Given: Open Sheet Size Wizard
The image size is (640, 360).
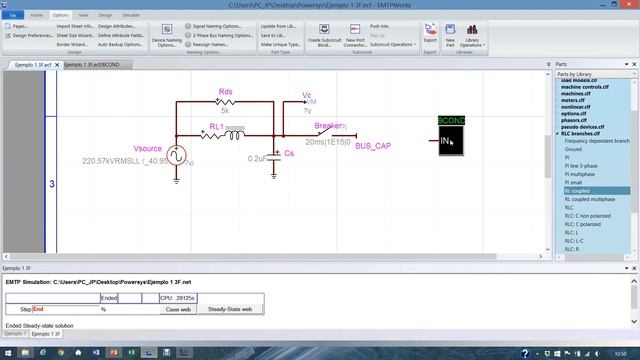Looking at the screenshot, I should pyautogui.click(x=75, y=36).
